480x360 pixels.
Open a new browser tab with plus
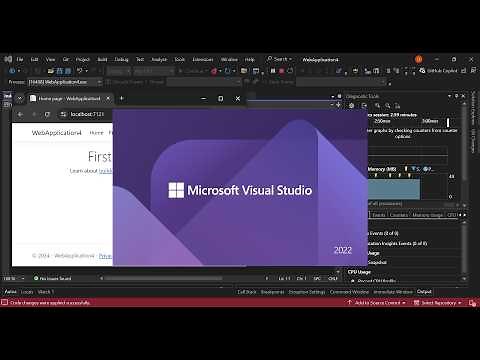pyautogui.click(x=122, y=98)
